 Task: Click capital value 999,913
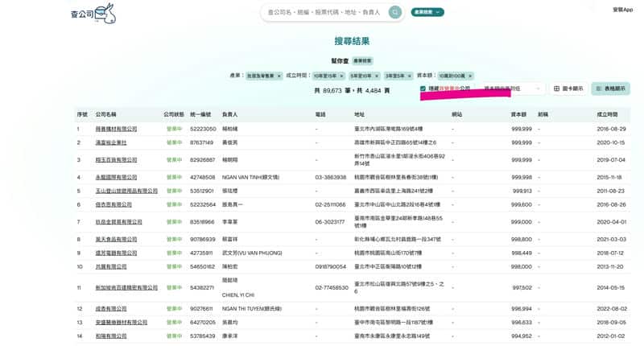pyautogui.click(x=522, y=191)
